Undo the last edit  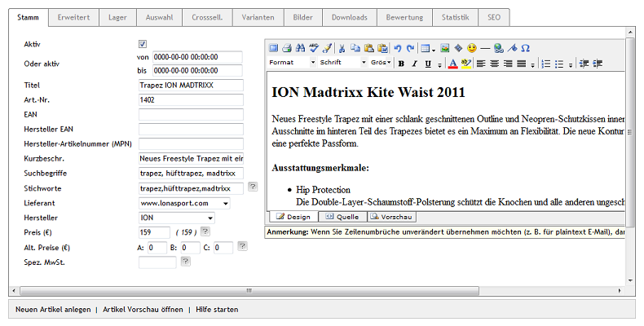[397, 48]
